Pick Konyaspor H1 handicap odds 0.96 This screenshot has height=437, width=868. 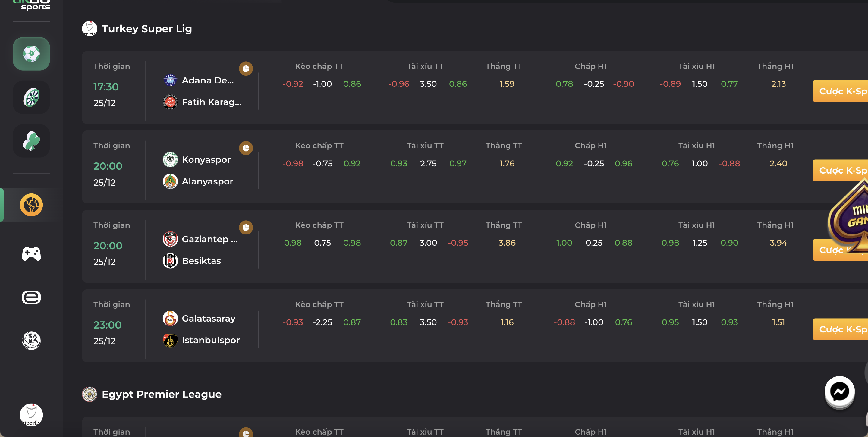click(x=624, y=163)
